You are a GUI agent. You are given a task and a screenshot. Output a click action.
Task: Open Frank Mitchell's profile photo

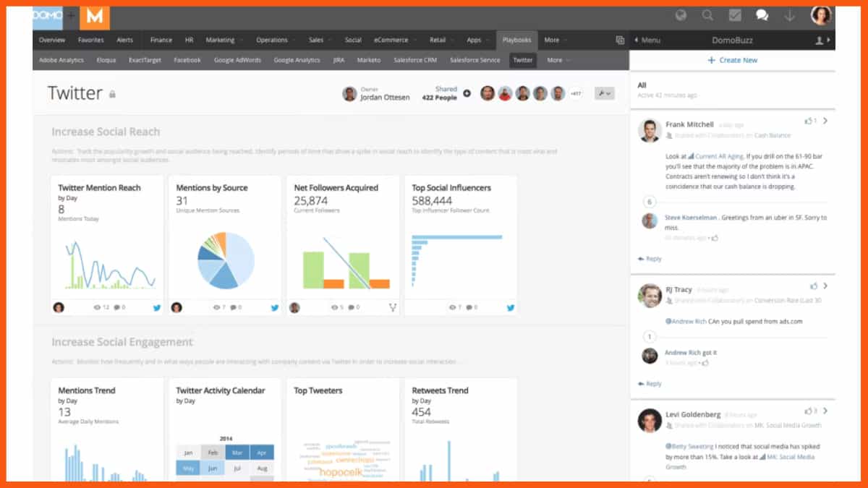coord(650,130)
